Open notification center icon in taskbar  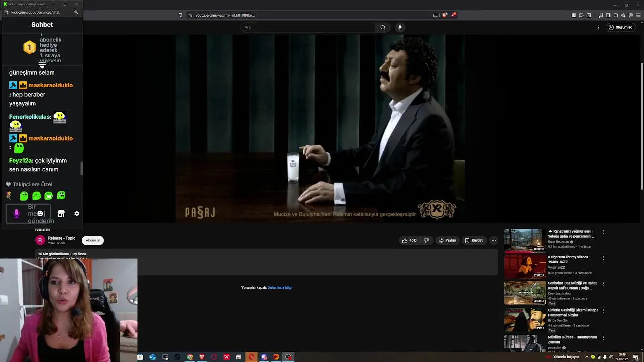[x=636, y=357]
